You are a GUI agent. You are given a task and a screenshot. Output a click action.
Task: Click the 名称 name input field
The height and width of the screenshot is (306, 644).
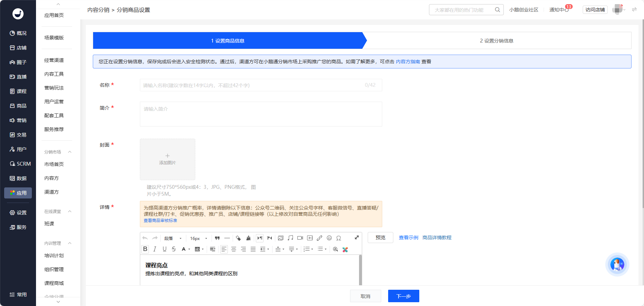pos(261,85)
